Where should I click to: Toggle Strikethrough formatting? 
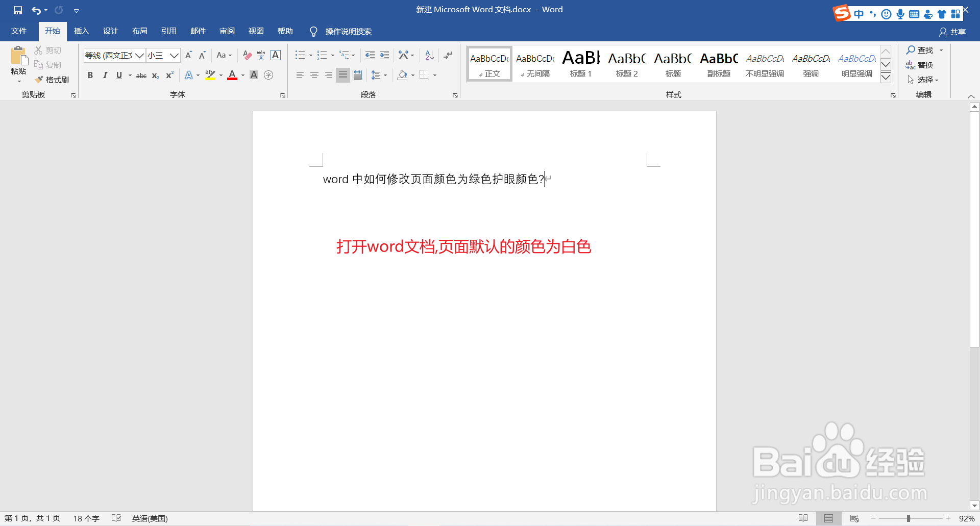click(141, 76)
